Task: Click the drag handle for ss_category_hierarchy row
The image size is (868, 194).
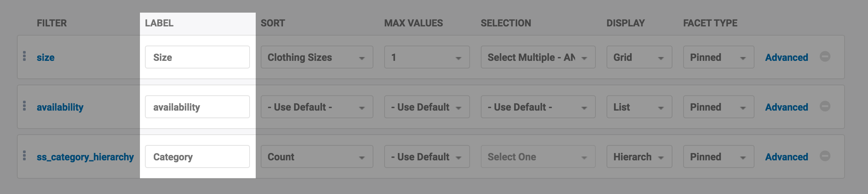Action: coord(25,156)
